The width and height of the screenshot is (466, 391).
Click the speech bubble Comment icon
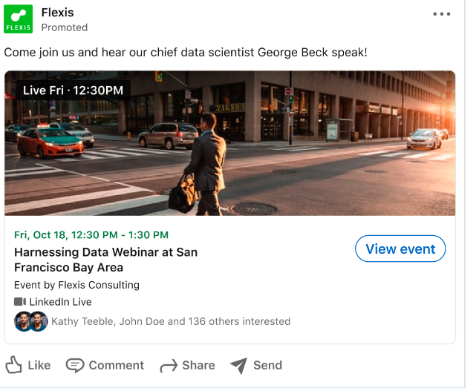point(75,365)
